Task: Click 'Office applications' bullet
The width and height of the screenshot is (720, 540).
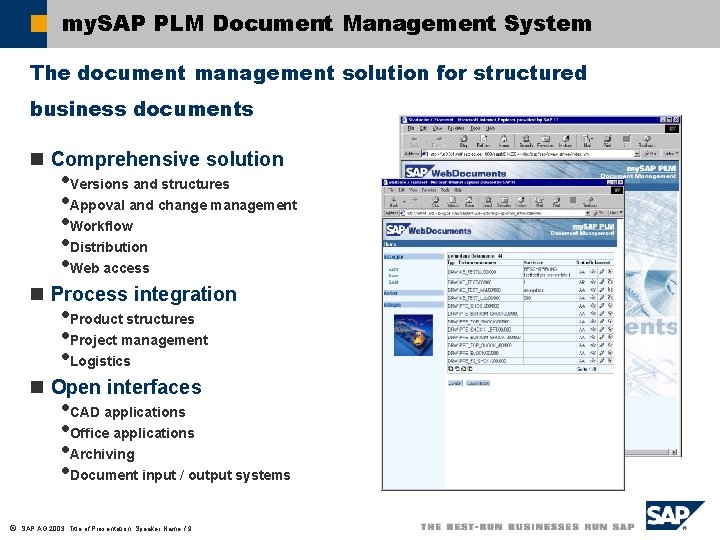Action: pos(132,433)
